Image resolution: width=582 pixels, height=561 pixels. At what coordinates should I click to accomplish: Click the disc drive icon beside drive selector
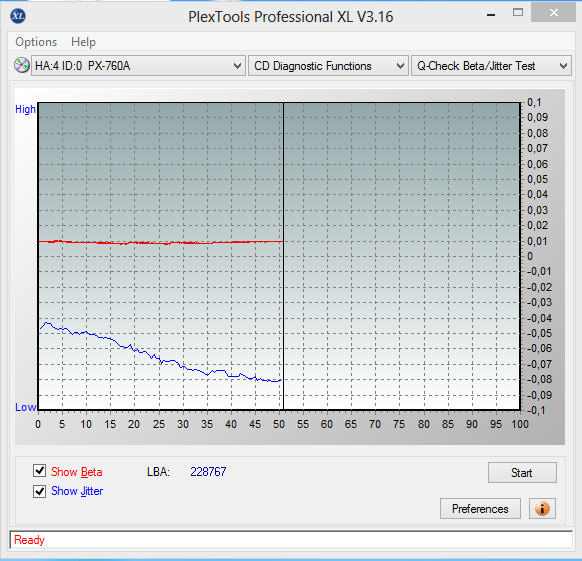(22, 65)
